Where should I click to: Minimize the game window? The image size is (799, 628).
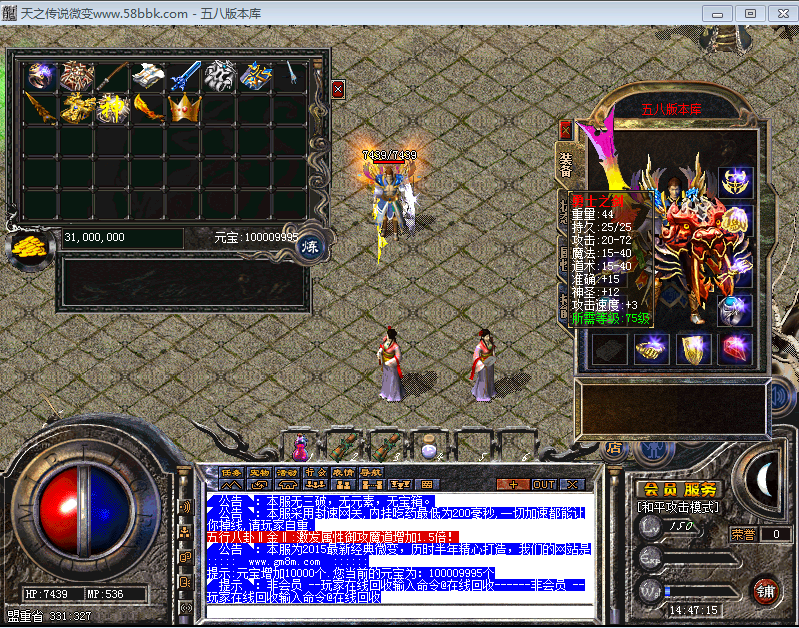[717, 14]
